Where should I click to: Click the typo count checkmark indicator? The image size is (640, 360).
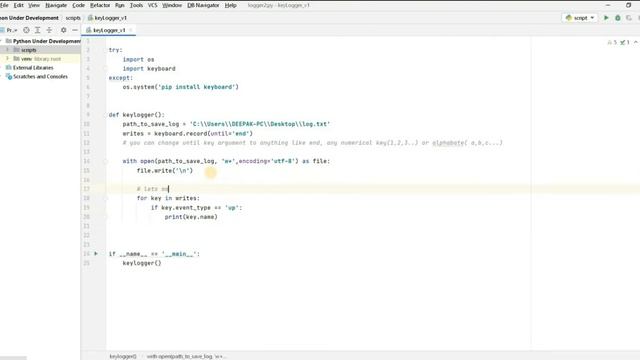pyautogui.click(x=625, y=42)
